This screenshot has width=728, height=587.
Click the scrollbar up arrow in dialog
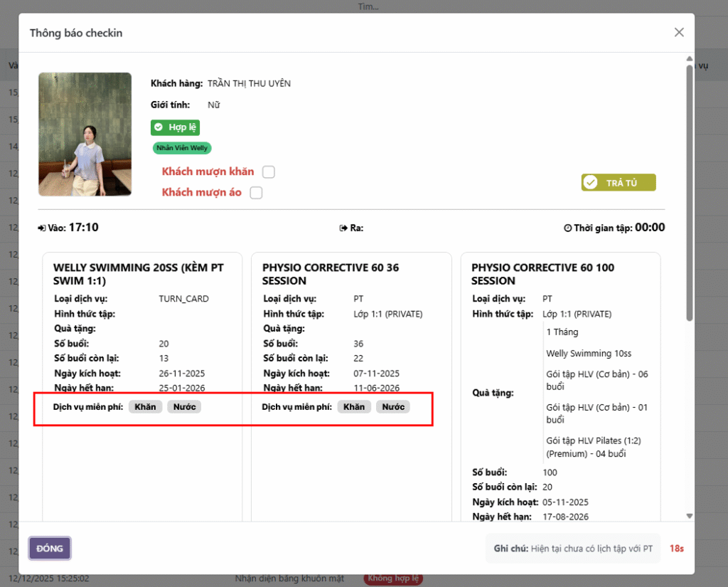click(x=690, y=58)
